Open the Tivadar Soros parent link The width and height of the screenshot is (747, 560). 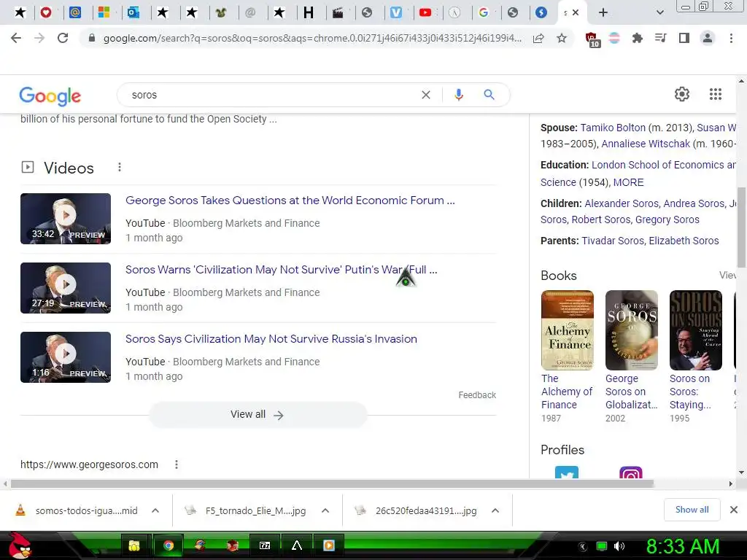click(x=613, y=241)
